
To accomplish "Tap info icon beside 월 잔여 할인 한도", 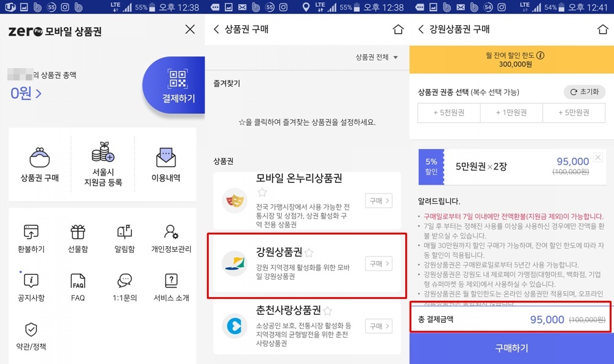I will click(540, 55).
